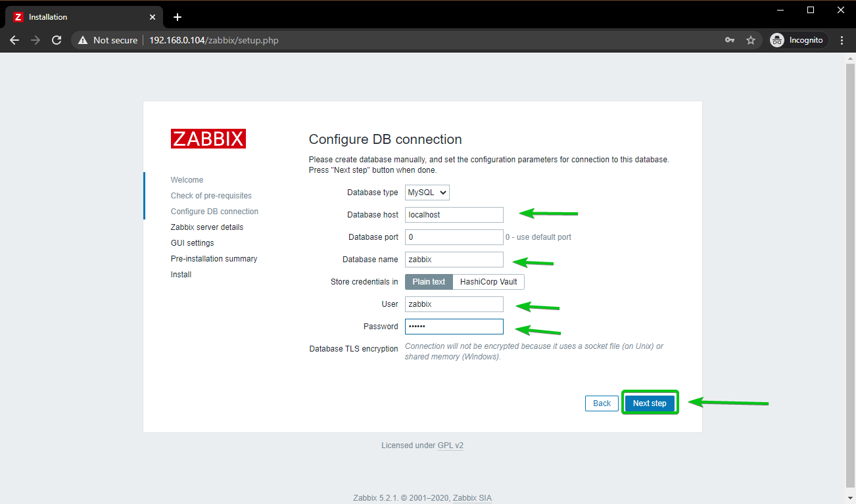The width and height of the screenshot is (856, 504).
Task: Open the Database type dropdown
Action: (x=427, y=193)
